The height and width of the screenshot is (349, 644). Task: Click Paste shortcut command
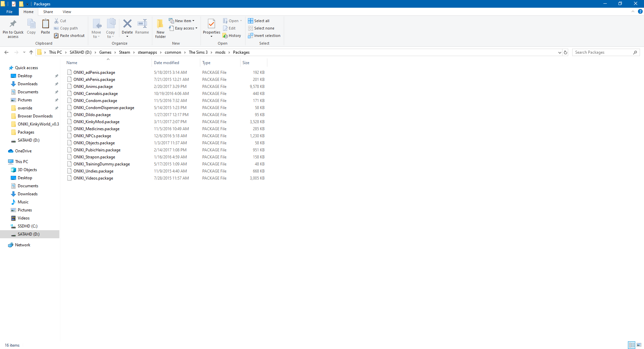69,36
